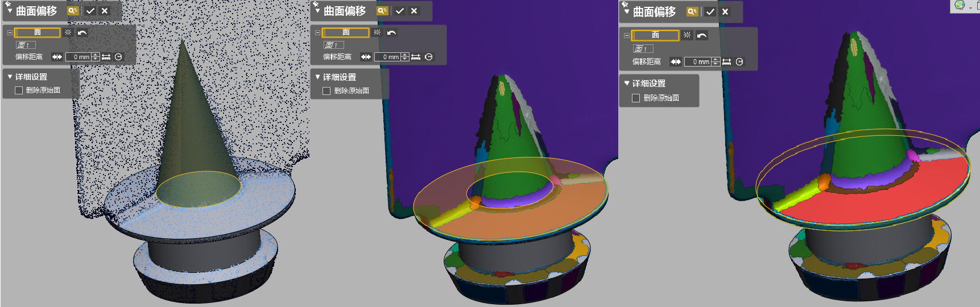Click ruler measure icon in middle panel

click(416, 57)
